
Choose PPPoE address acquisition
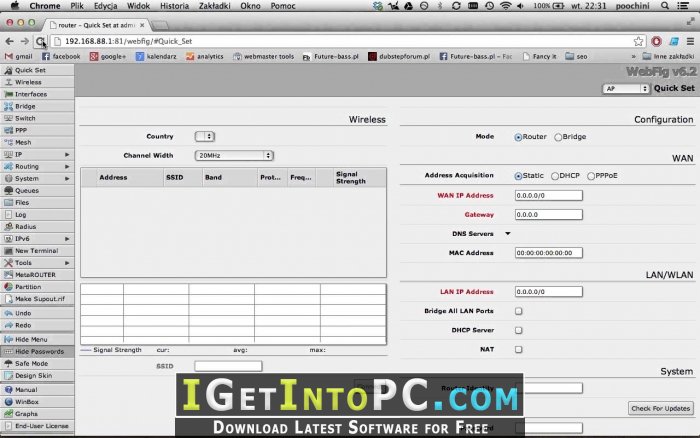591,176
